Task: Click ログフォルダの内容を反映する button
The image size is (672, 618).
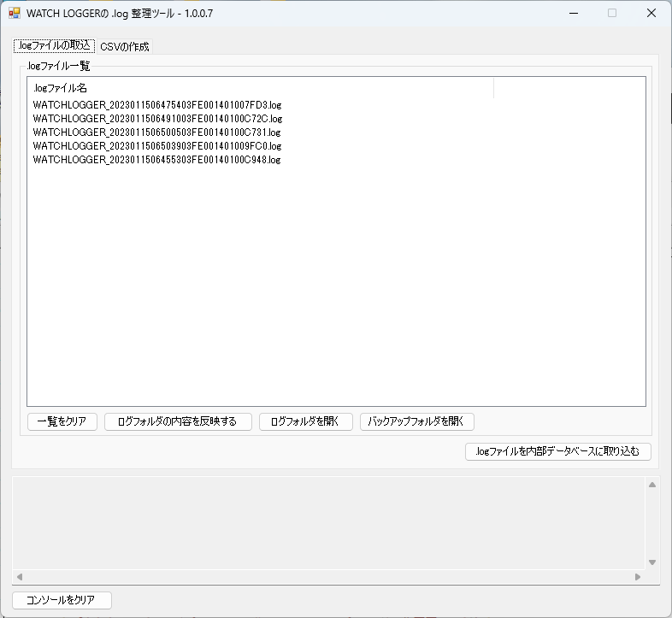Action: pyautogui.click(x=178, y=421)
